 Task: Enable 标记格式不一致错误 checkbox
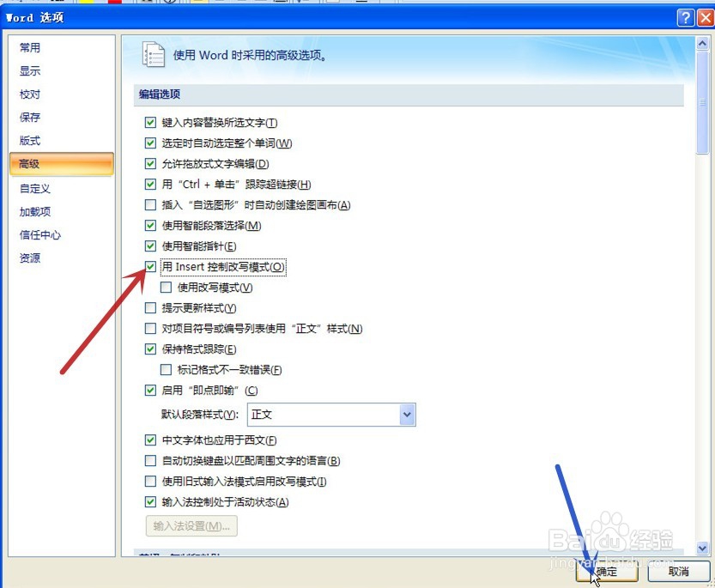point(166,369)
